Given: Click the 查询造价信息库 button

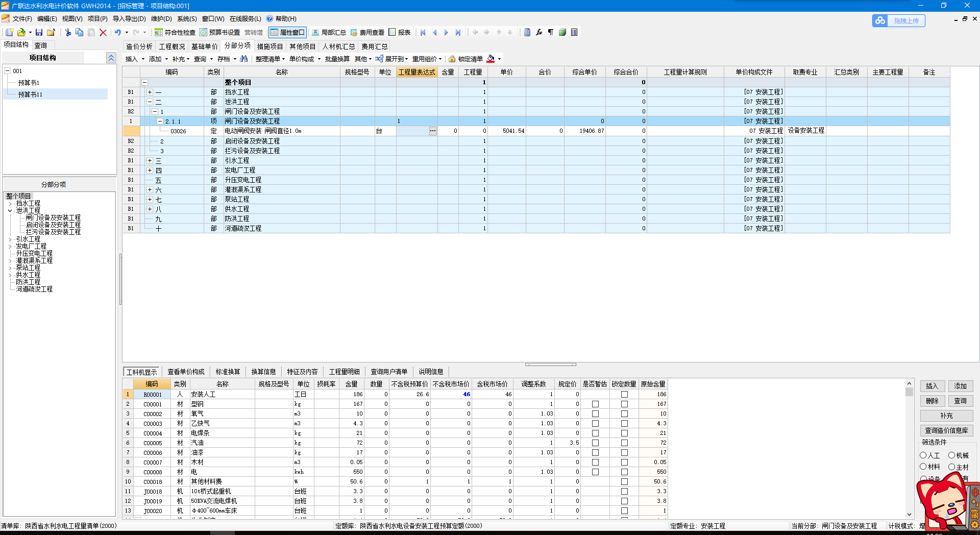Looking at the screenshot, I should (947, 430).
